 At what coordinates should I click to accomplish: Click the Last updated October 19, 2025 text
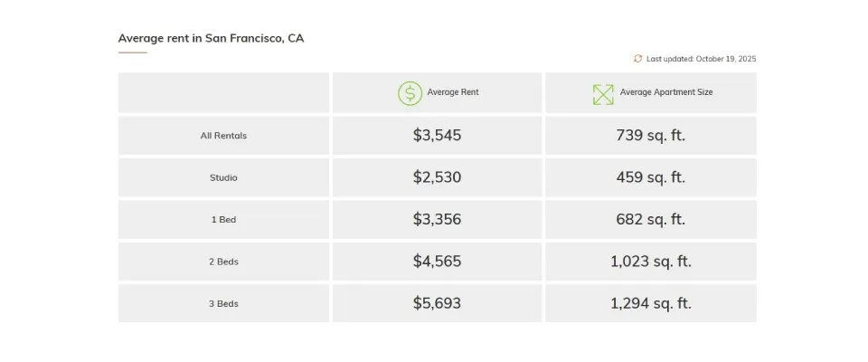pyautogui.click(x=701, y=59)
